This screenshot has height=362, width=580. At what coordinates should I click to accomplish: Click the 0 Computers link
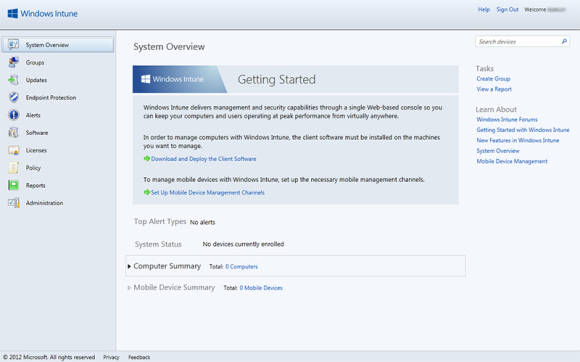[x=241, y=267]
